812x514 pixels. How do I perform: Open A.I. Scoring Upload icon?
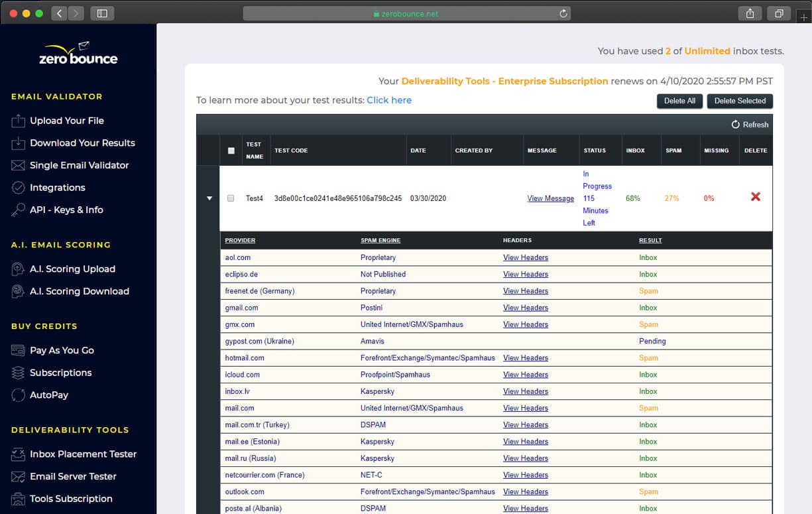18,269
